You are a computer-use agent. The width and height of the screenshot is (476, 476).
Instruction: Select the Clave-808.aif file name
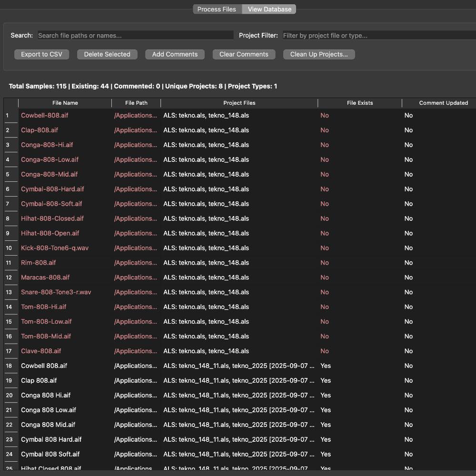41,351
